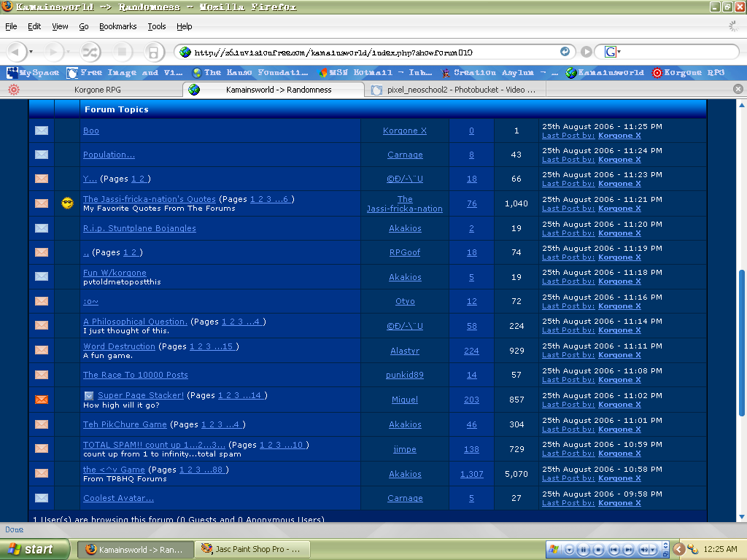The width and height of the screenshot is (747, 560).
Task: Open the Windows Start button
Action: click(34, 549)
